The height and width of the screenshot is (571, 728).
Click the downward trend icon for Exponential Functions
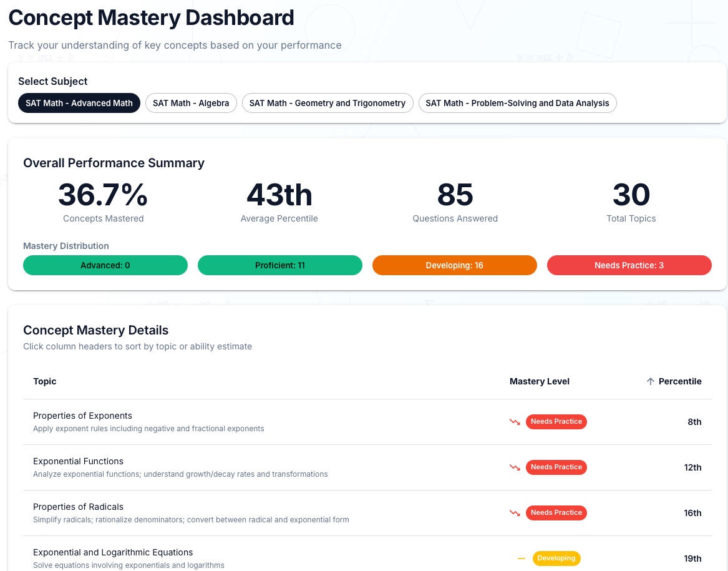(x=515, y=467)
